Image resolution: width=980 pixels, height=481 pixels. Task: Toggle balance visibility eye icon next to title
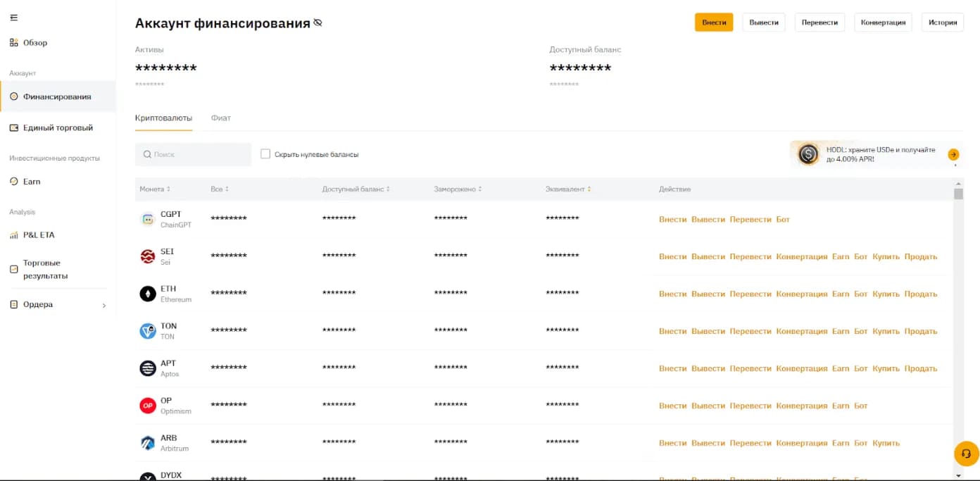point(318,23)
